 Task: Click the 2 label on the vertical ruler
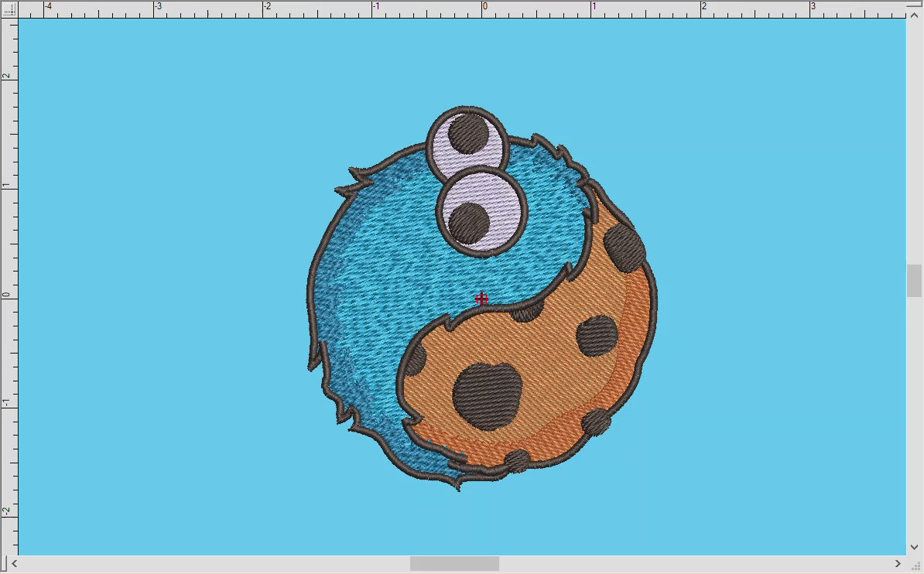point(6,74)
